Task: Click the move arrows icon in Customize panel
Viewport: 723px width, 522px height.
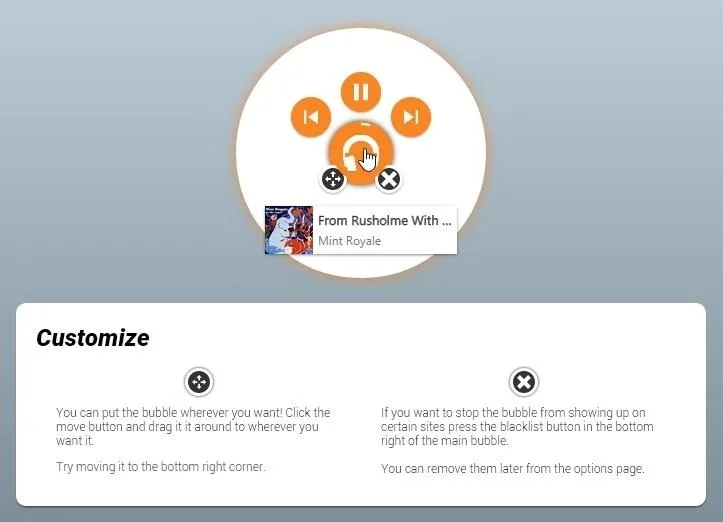Action: [x=199, y=382]
